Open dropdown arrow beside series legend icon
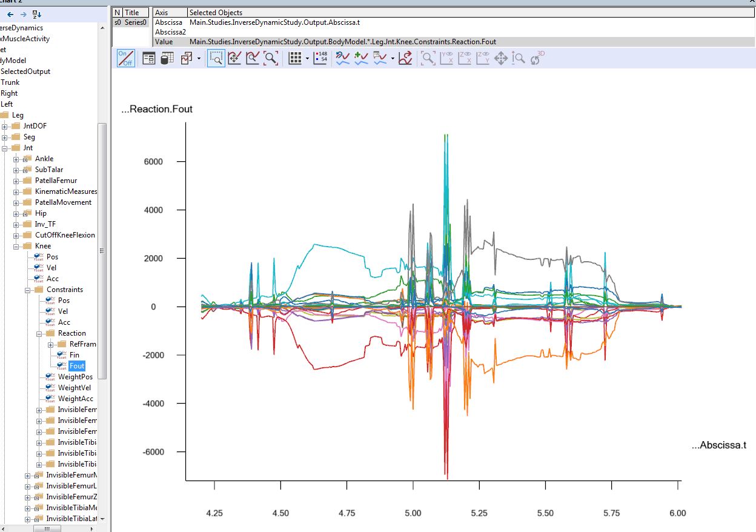756x532 pixels. coord(393,59)
